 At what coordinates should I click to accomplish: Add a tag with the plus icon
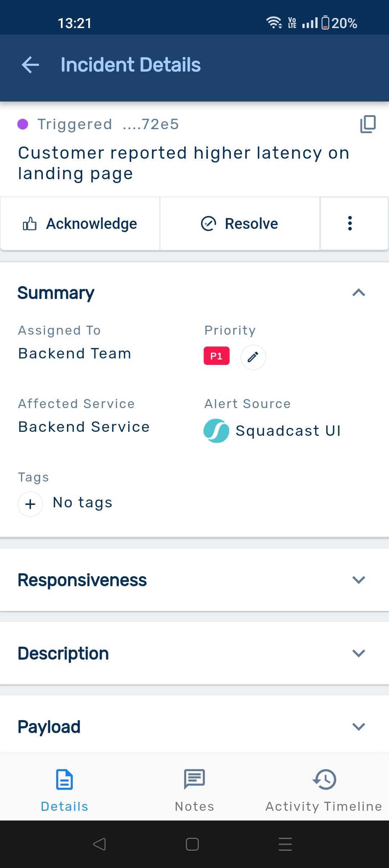click(30, 504)
